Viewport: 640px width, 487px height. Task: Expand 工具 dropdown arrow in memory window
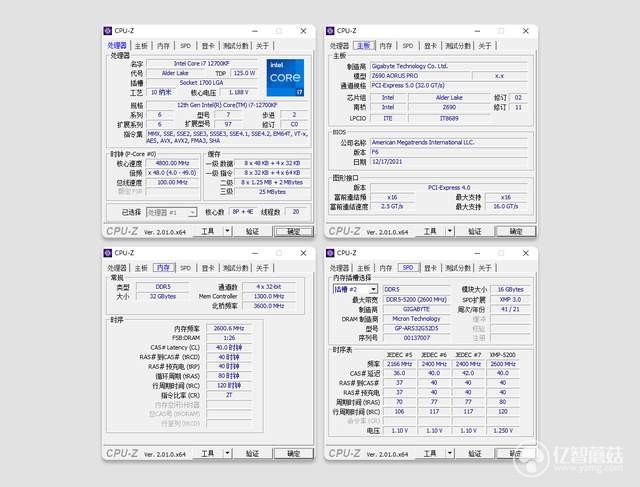[227, 453]
